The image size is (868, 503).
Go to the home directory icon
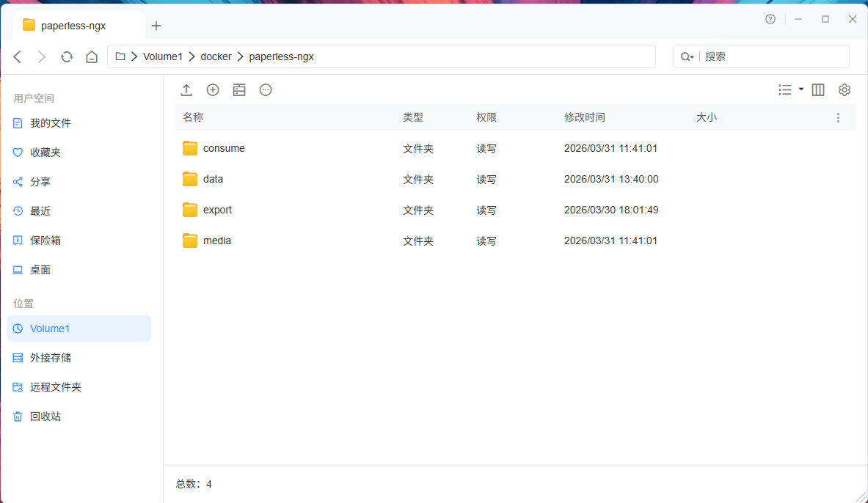tap(92, 56)
